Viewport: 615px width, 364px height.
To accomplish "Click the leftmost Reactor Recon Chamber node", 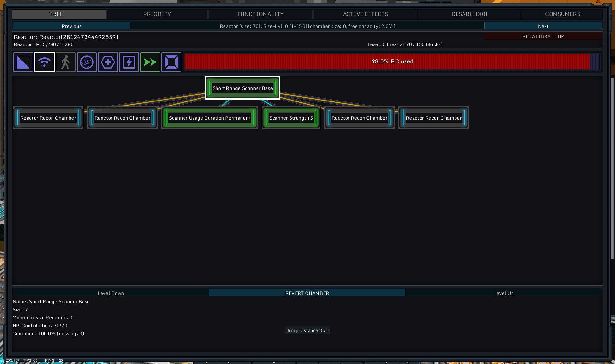I will tap(48, 118).
